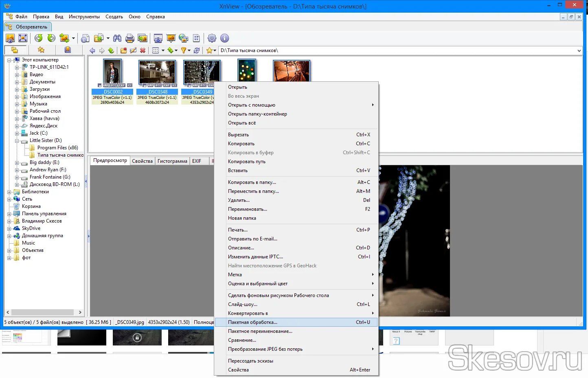588x378 pixels.
Task: Switch to the Гистограмма tab
Action: tap(172, 161)
